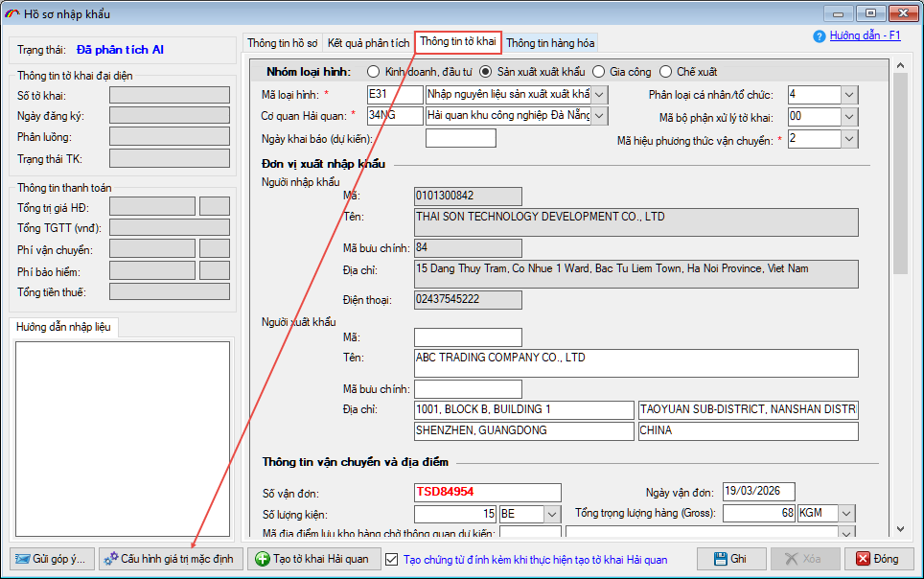Open the KGM weight unit dropdown
Viewport: 924px width, 579px height.
tap(846, 513)
